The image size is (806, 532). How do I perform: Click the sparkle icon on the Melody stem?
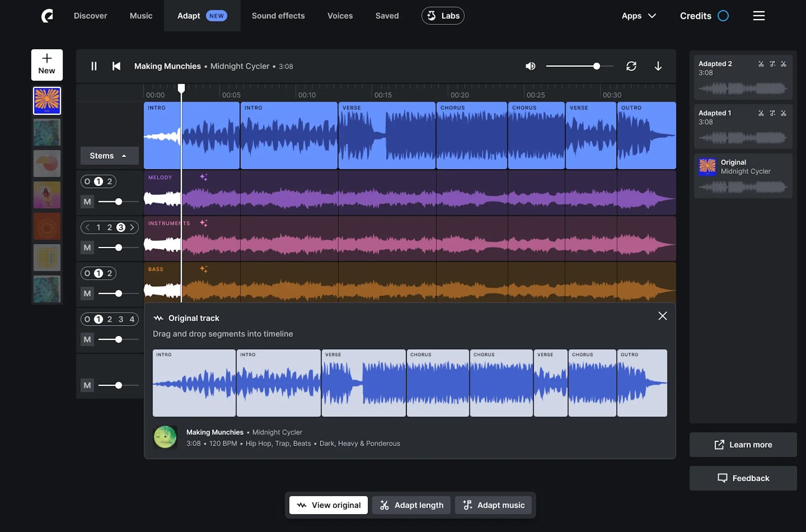tap(204, 177)
